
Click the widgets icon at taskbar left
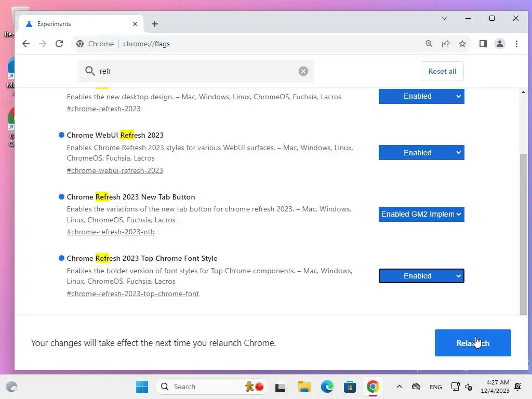coord(11,387)
